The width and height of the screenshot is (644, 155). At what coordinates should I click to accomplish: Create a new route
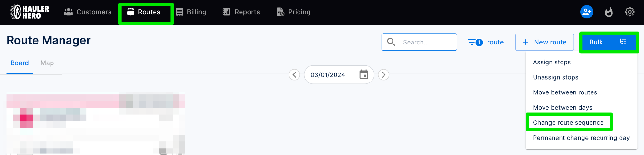(x=545, y=42)
